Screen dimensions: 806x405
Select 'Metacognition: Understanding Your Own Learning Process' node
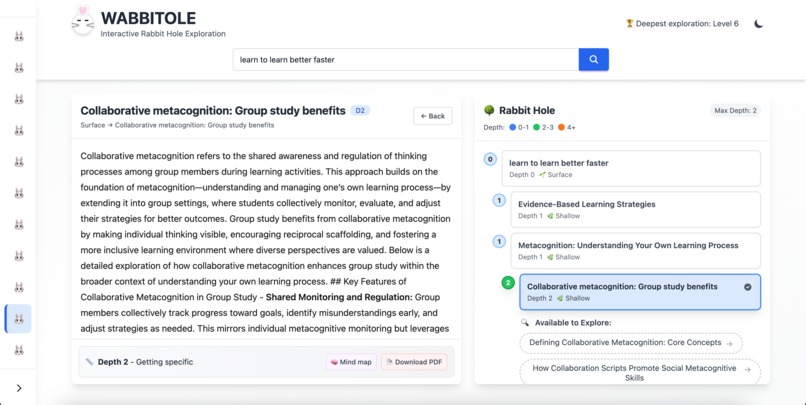point(635,250)
